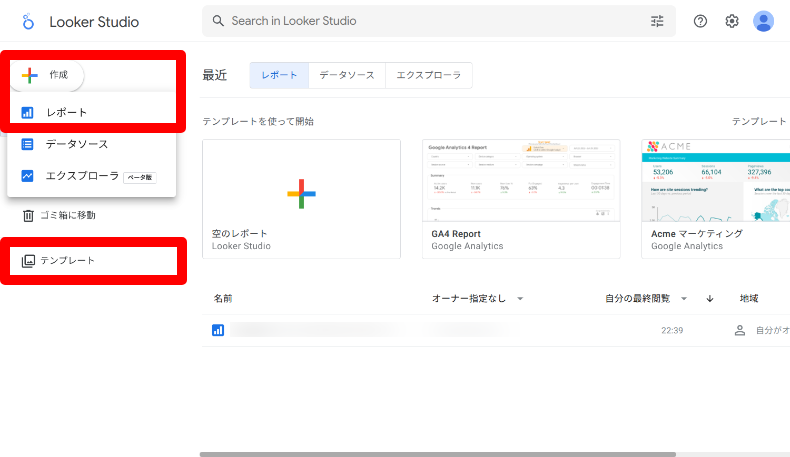
Task: Select レポート in the create menu
Action: [x=92, y=112]
